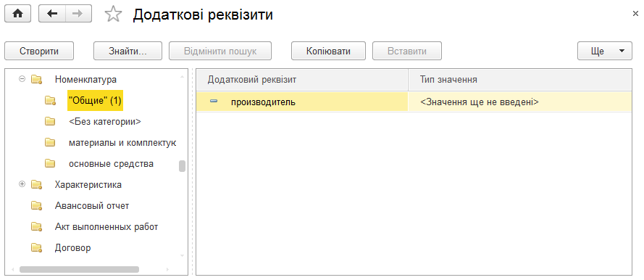Sort by Додатковий реквізит column header
Screen dimensions: 644x280
[302, 80]
